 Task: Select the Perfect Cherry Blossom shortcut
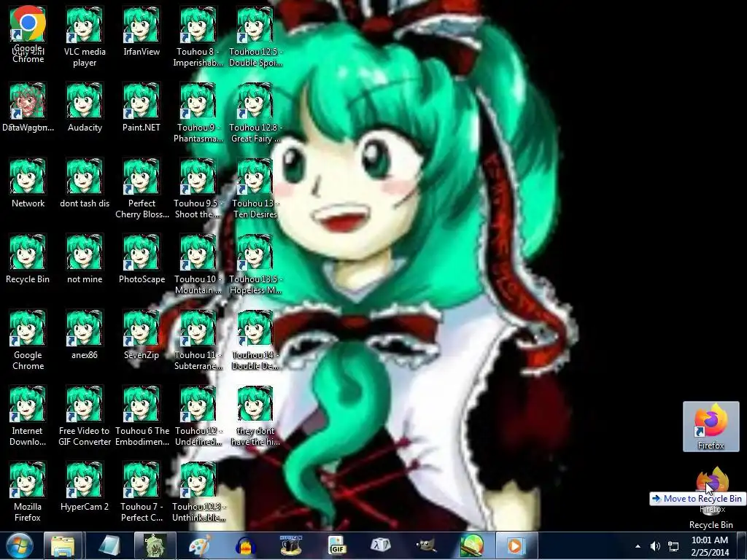[142, 189]
